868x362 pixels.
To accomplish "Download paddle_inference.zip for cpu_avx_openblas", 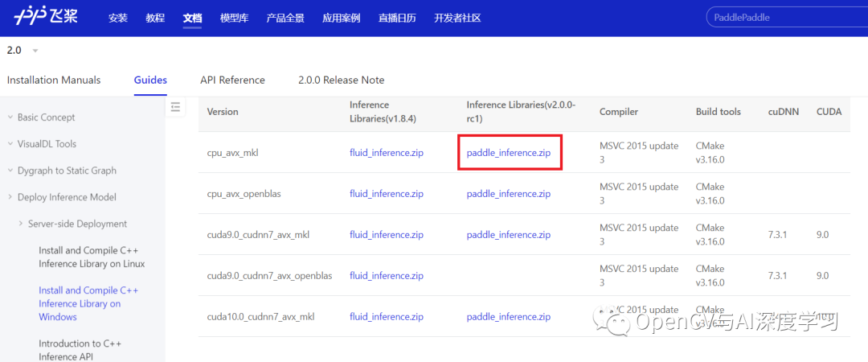I will pos(509,194).
